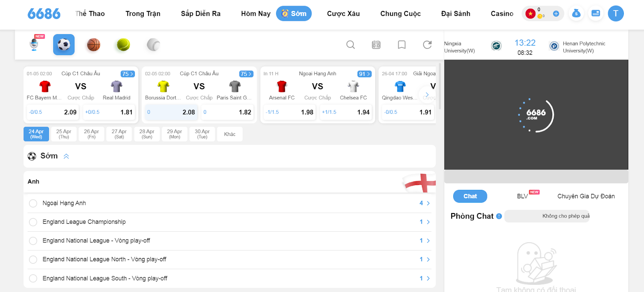644x292 pixels.
Task: Select England League Championship radio circle
Action: pyautogui.click(x=33, y=222)
